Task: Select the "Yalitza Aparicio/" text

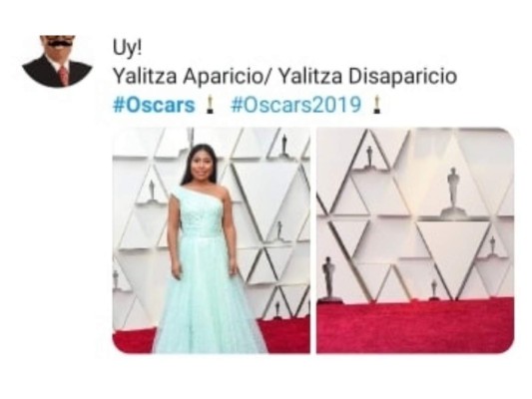Action: tap(193, 76)
